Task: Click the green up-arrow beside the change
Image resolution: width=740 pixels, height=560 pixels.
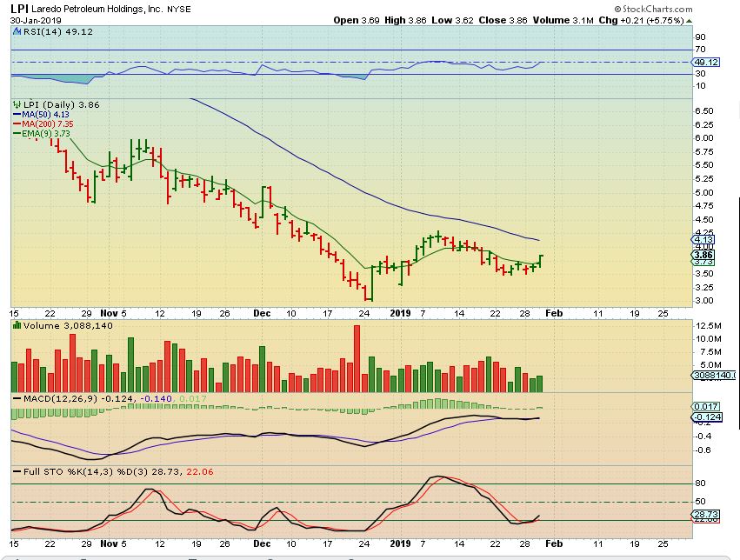Action: [x=689, y=21]
